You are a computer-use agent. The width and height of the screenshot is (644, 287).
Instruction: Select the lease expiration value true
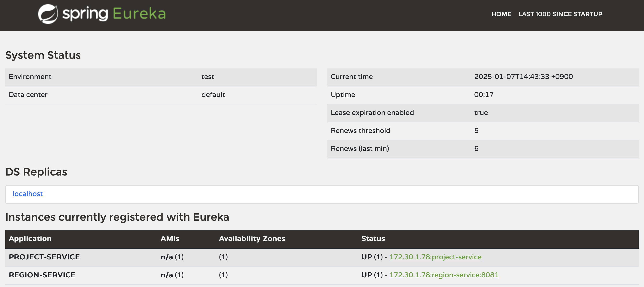tap(481, 113)
